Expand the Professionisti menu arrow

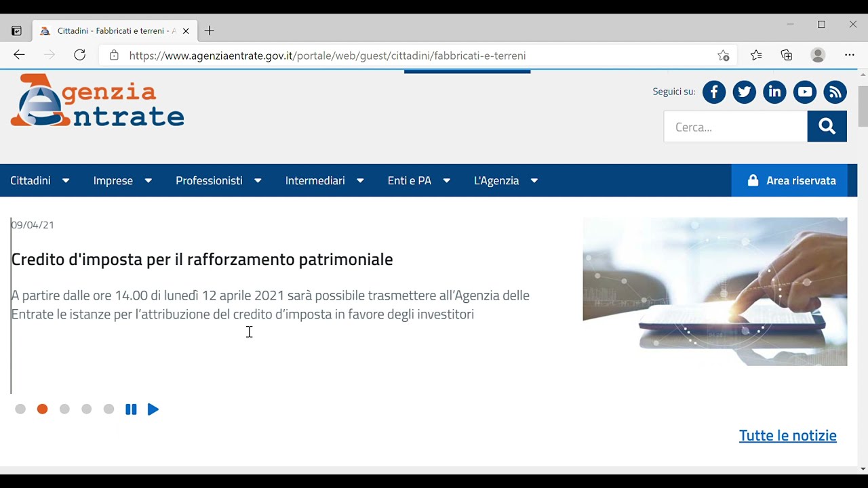click(258, 181)
